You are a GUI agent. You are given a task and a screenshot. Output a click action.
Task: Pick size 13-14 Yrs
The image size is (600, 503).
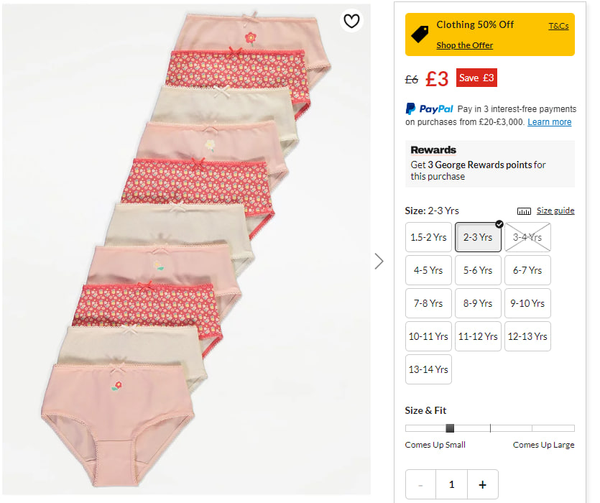[428, 369]
